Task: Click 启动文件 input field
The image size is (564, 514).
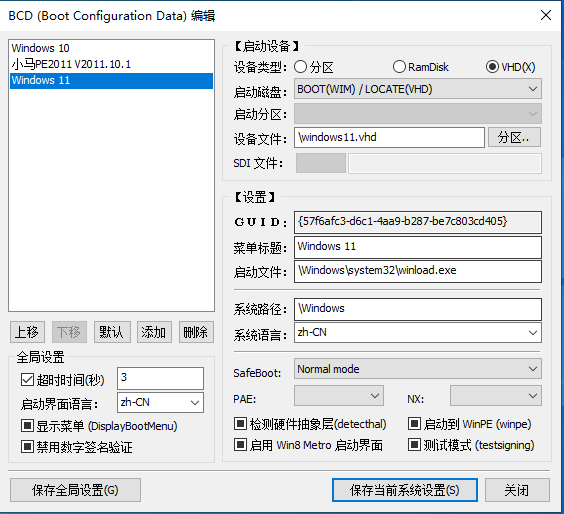Action: (x=418, y=271)
